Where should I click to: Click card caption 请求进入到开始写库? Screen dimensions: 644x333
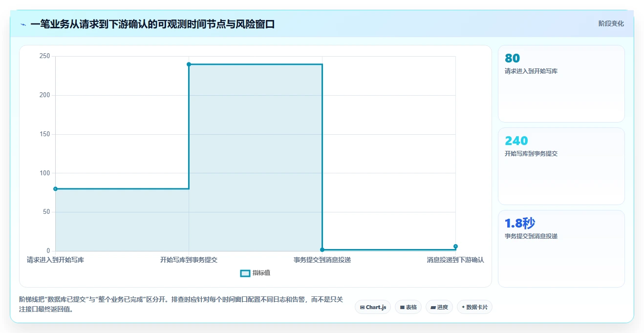pyautogui.click(x=531, y=71)
